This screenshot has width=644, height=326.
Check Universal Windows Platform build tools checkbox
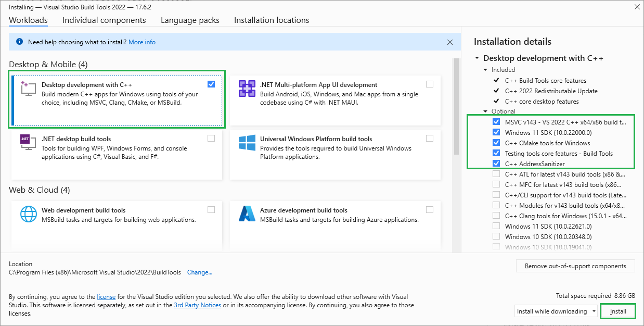[429, 138]
